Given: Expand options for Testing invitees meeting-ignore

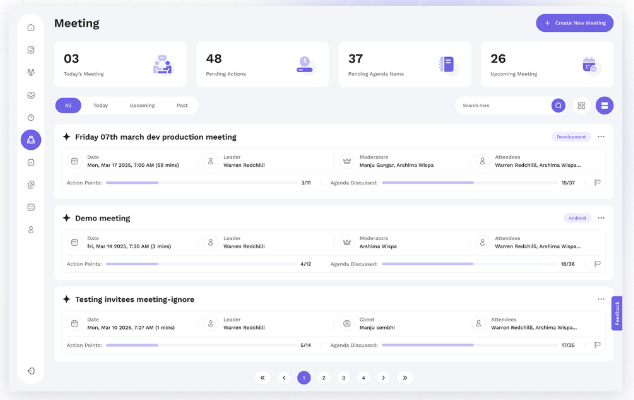Looking at the screenshot, I should pyautogui.click(x=601, y=299).
